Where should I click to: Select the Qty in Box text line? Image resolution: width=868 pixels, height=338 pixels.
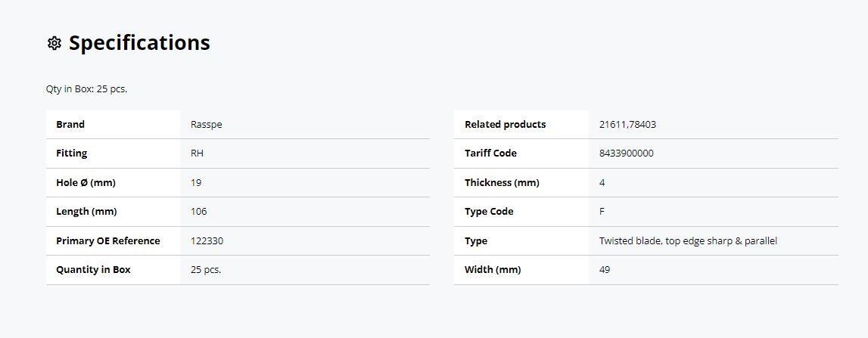(x=86, y=89)
